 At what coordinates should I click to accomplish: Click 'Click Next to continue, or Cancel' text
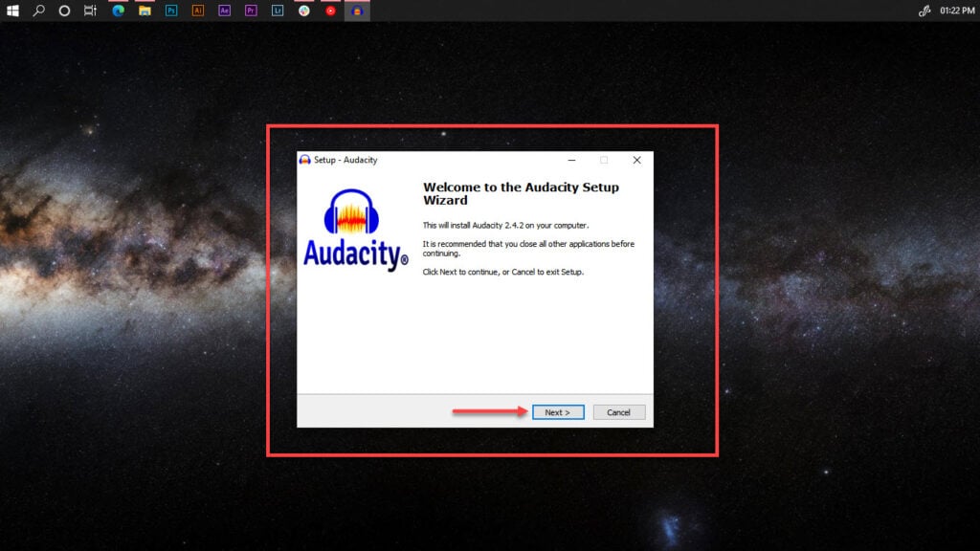[x=503, y=272]
